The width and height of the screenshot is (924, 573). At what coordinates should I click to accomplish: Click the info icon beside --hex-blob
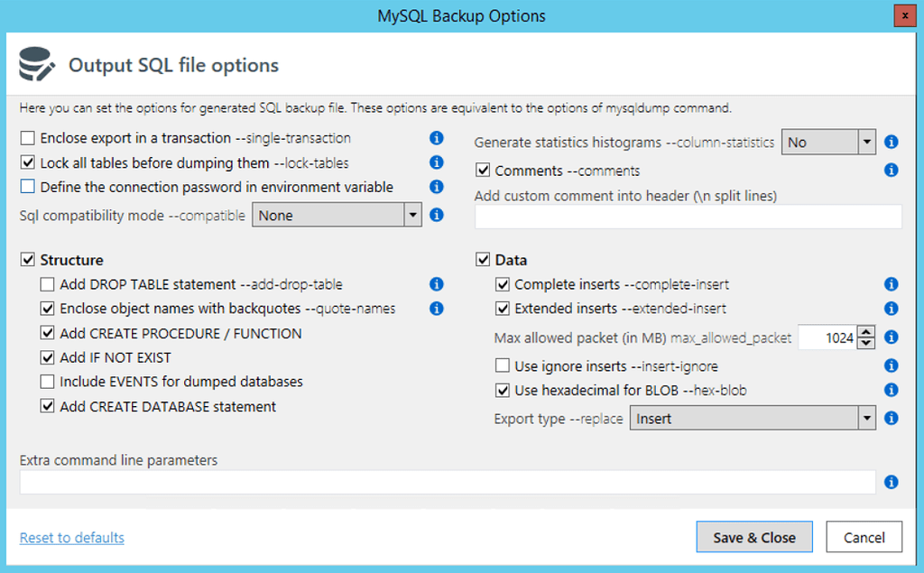click(891, 390)
